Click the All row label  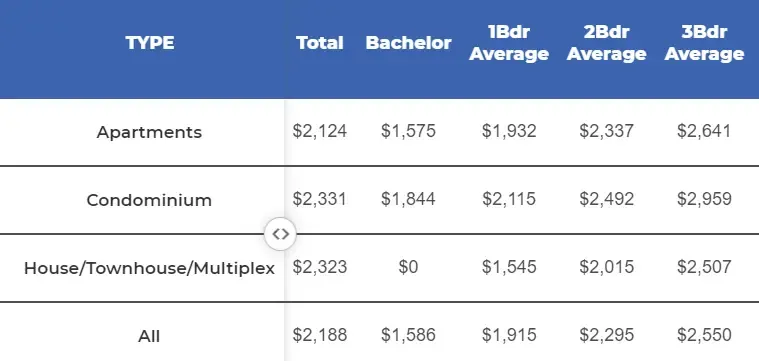coord(149,336)
